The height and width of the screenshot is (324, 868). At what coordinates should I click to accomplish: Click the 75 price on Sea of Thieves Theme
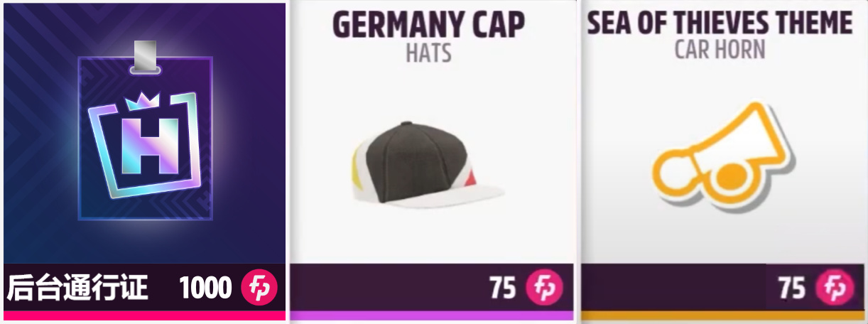coord(792,288)
